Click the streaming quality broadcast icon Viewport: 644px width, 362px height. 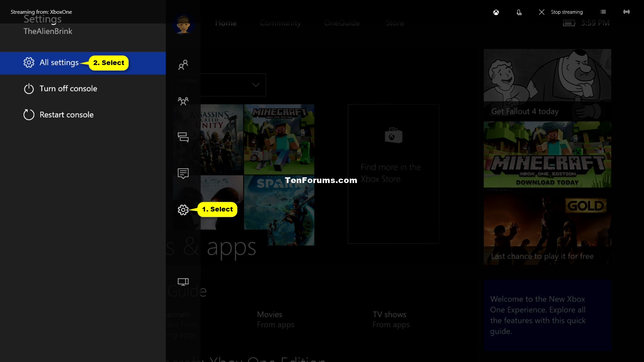pos(627,12)
